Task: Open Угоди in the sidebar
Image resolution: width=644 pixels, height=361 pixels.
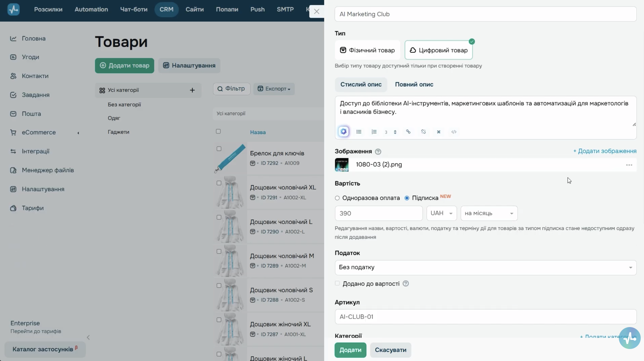Action: pos(30,57)
